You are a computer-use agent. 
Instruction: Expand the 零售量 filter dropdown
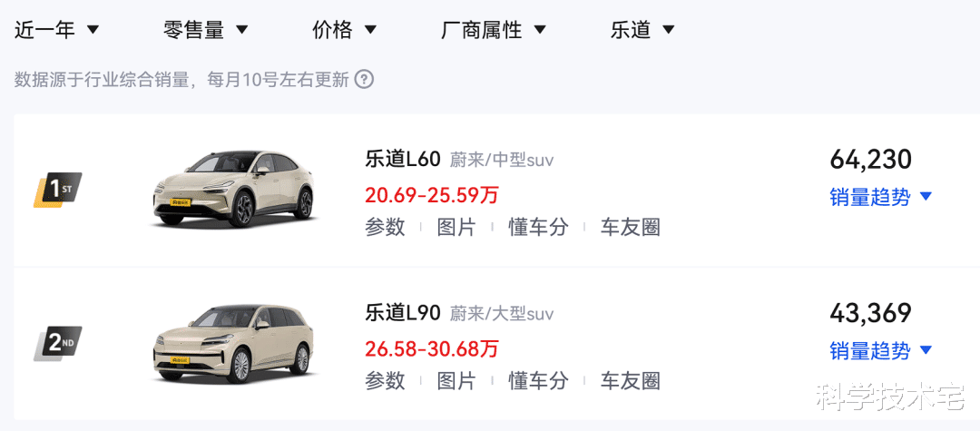(x=205, y=30)
